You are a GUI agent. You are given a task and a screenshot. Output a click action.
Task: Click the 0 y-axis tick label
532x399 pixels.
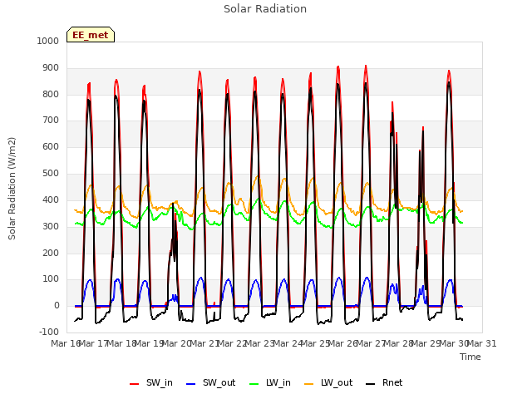tap(57, 305)
